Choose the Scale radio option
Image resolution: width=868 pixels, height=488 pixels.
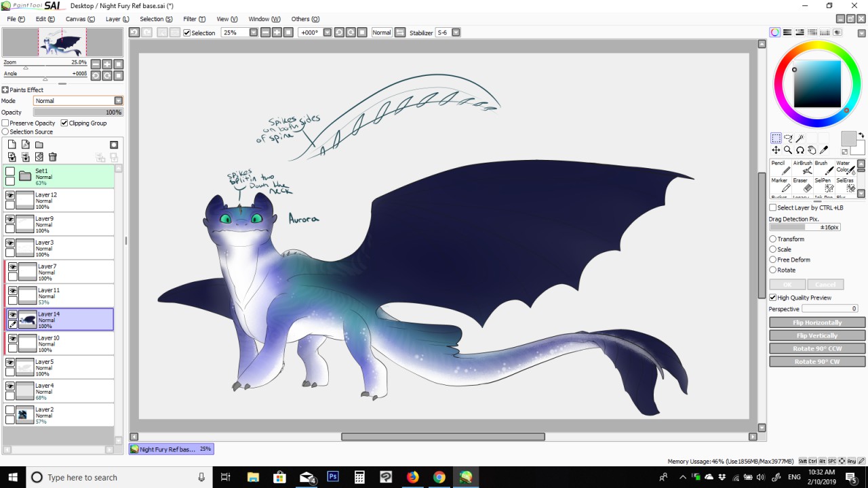click(773, 249)
